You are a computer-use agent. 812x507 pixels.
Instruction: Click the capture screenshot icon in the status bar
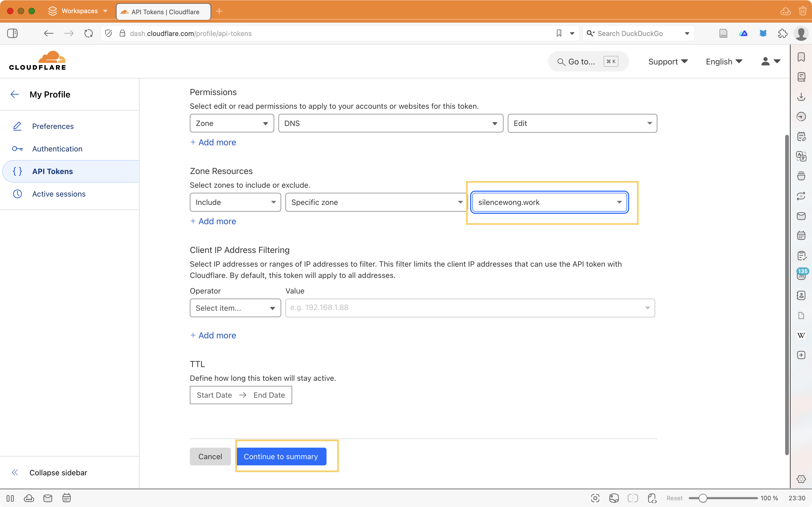coord(595,498)
